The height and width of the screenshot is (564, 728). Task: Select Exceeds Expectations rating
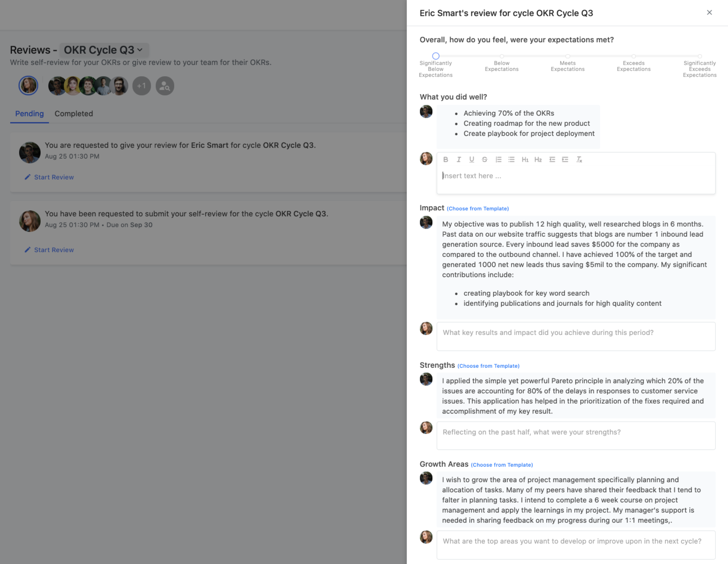pyautogui.click(x=634, y=56)
